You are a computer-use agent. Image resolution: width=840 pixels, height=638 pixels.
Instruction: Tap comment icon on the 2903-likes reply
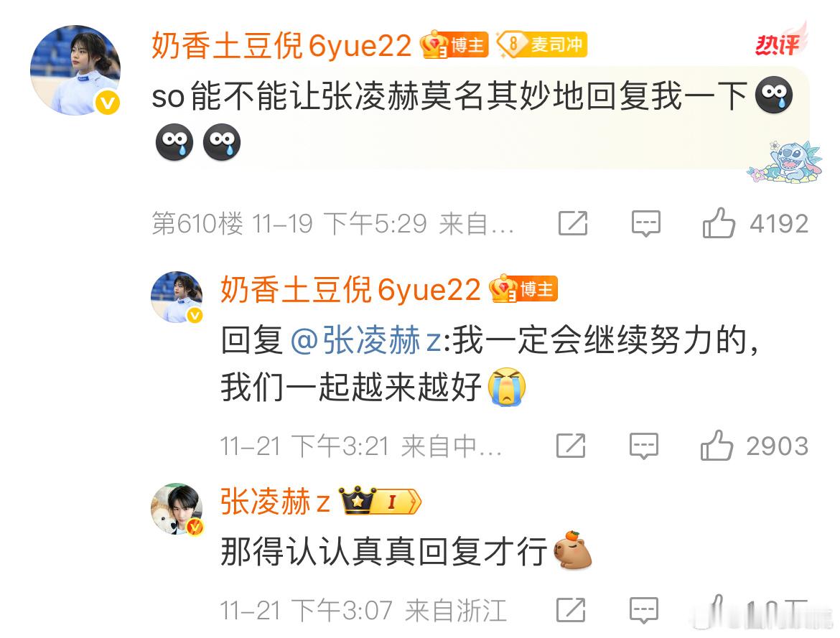[643, 446]
